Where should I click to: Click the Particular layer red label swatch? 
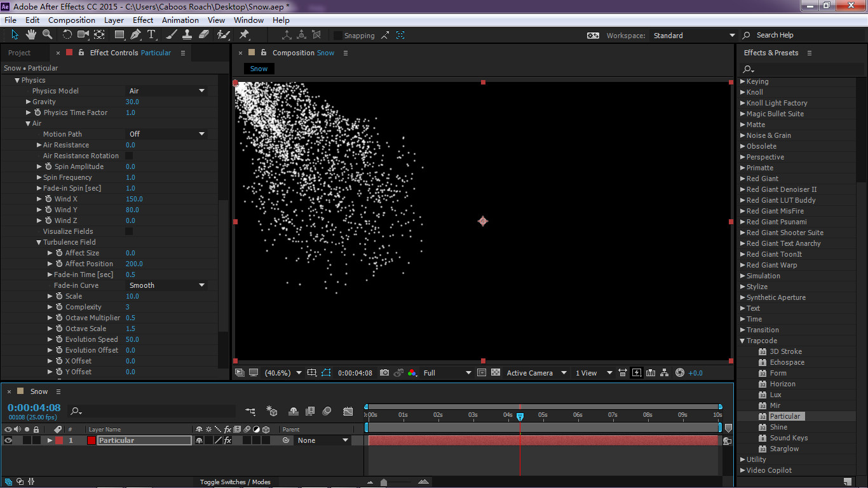59,440
